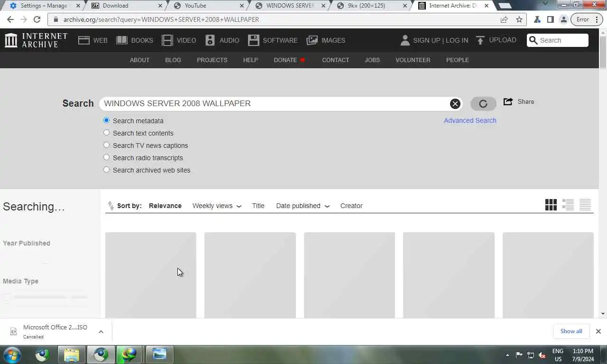Open the Chrome side panel icon
Screen dimensions: 607x364
[550, 19]
